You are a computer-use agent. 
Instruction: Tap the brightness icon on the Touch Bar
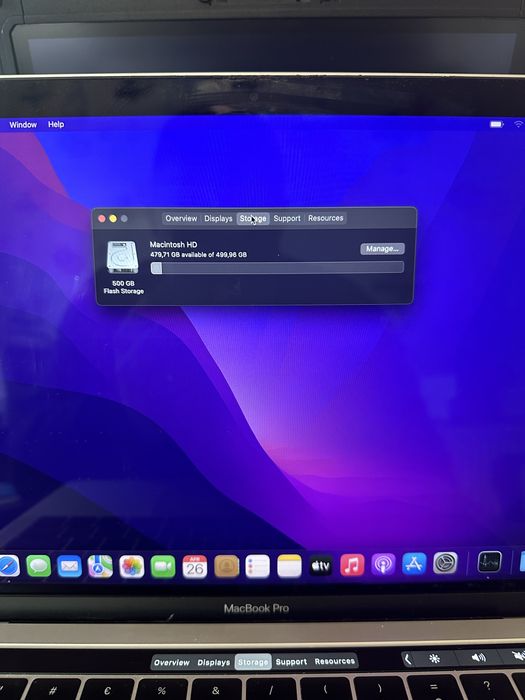(x=434, y=658)
